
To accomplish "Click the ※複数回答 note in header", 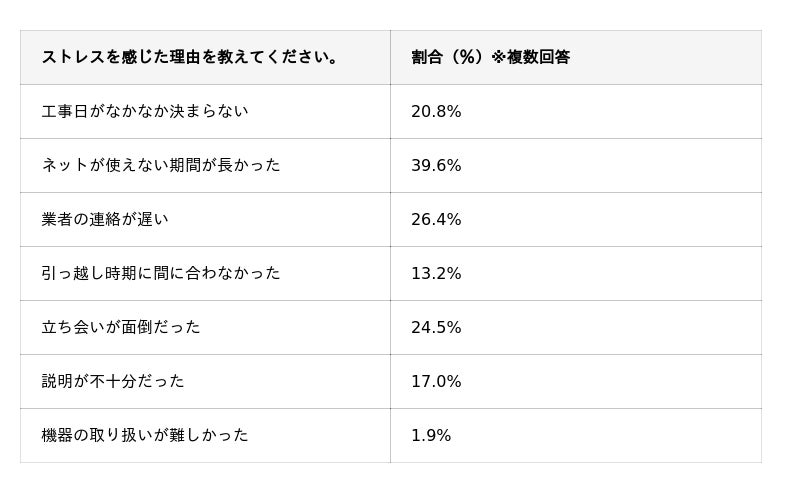I will [x=530, y=57].
